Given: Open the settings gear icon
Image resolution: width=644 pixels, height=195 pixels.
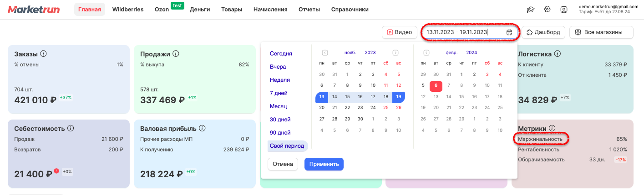Looking at the screenshot, I should point(548,10).
